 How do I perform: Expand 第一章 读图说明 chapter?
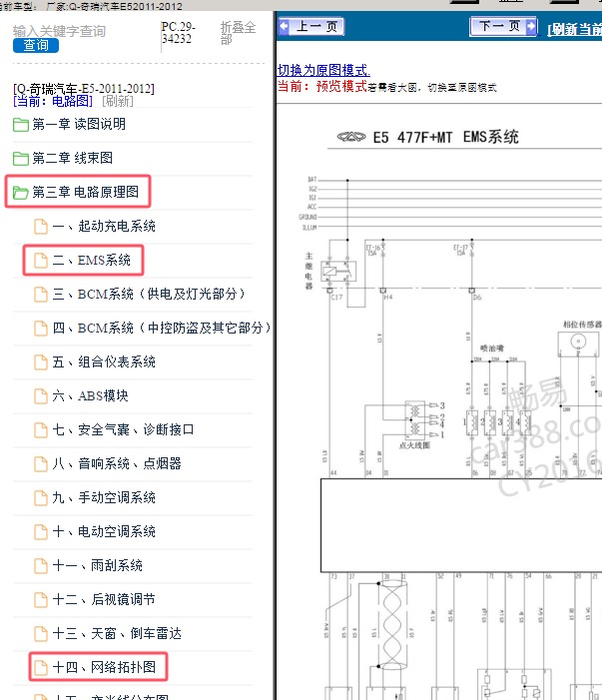coord(79,124)
